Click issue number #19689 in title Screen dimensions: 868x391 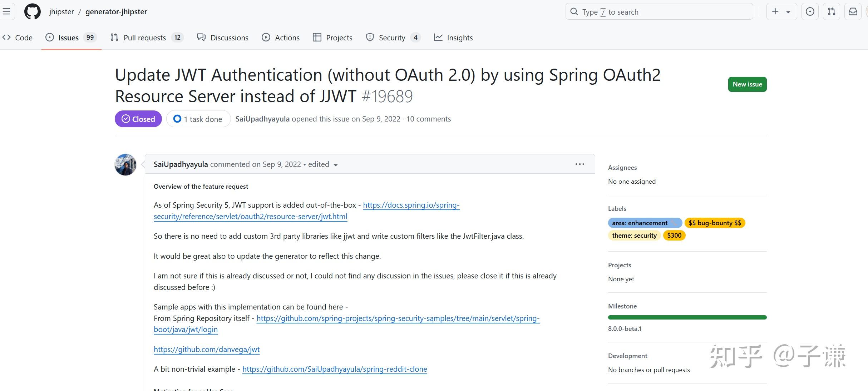387,96
